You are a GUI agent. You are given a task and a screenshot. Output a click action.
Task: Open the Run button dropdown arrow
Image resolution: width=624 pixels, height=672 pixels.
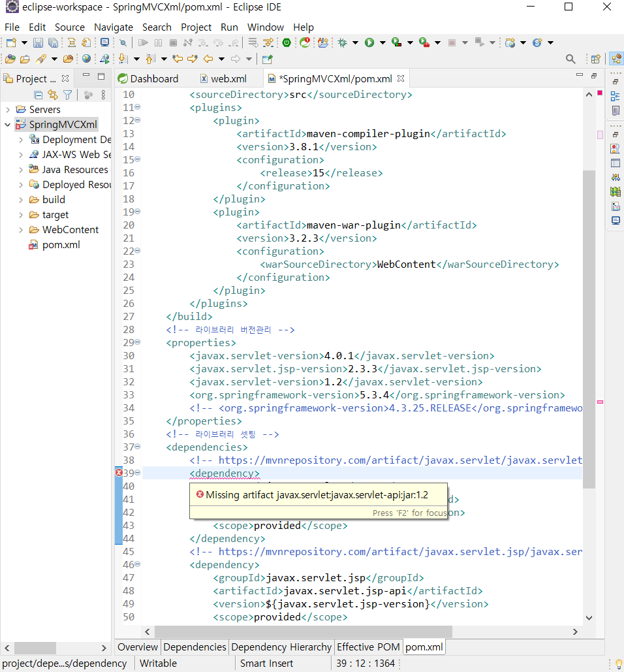coord(382,43)
